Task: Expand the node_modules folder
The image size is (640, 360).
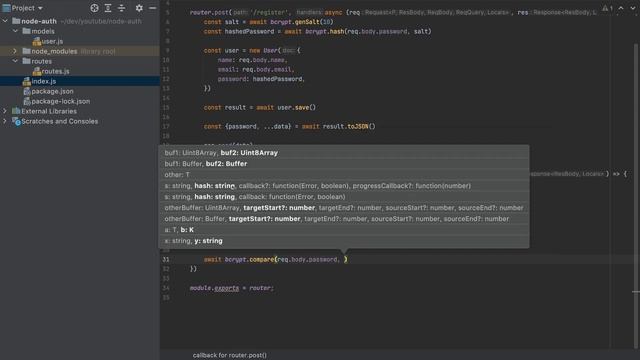Action: click(x=15, y=51)
